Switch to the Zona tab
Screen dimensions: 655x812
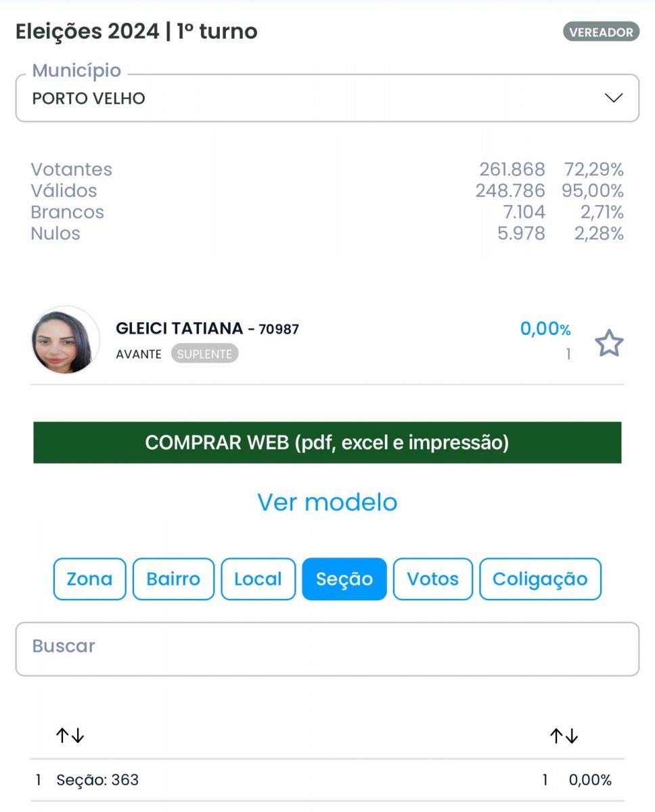click(89, 579)
